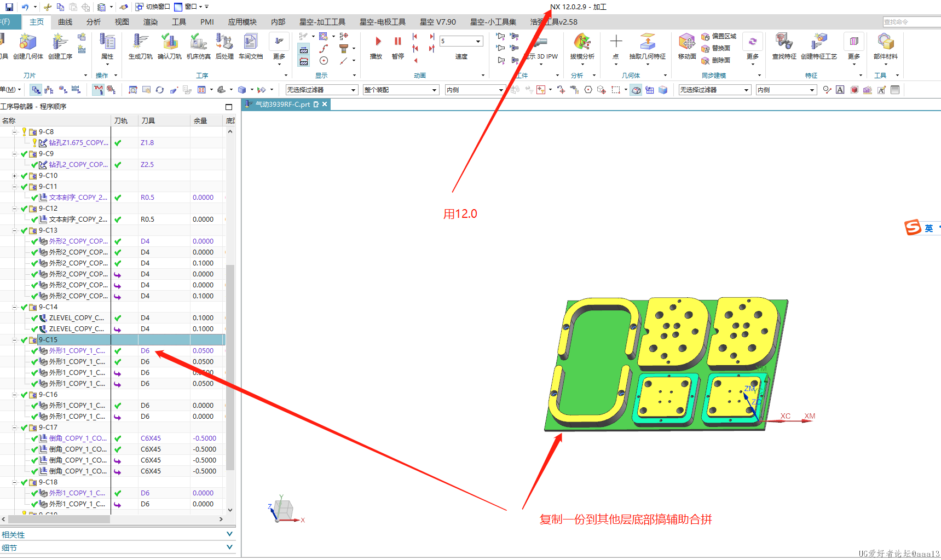Collapse the 9-C13 program group

(15, 230)
